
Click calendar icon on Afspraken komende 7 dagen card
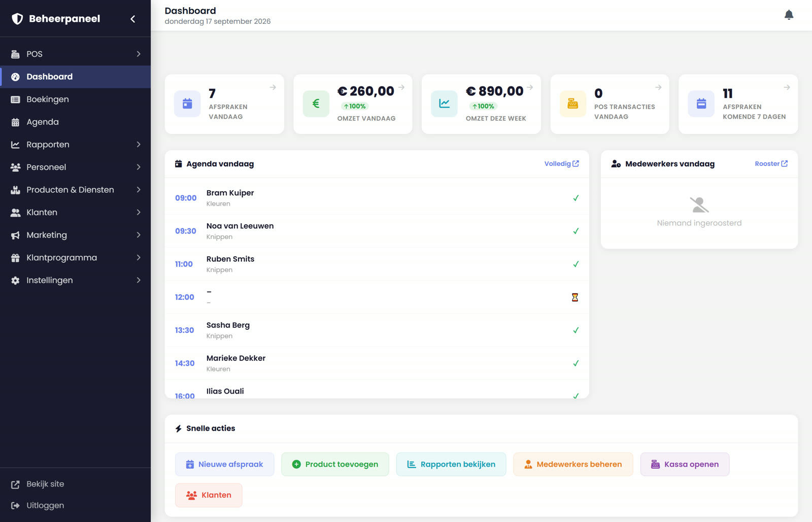tap(701, 104)
